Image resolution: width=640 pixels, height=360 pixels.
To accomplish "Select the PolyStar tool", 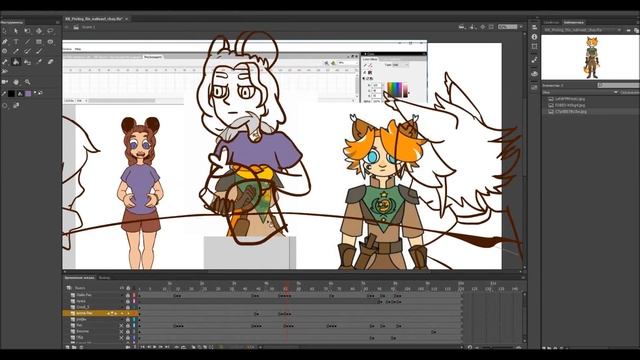I will point(4,51).
